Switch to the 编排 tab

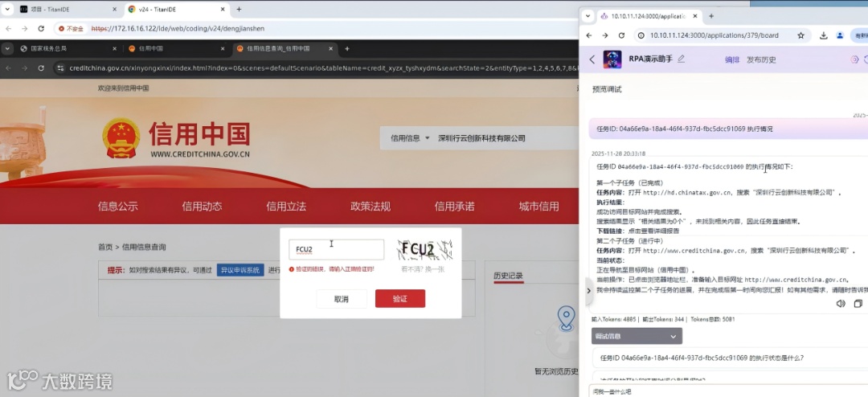[x=732, y=59]
